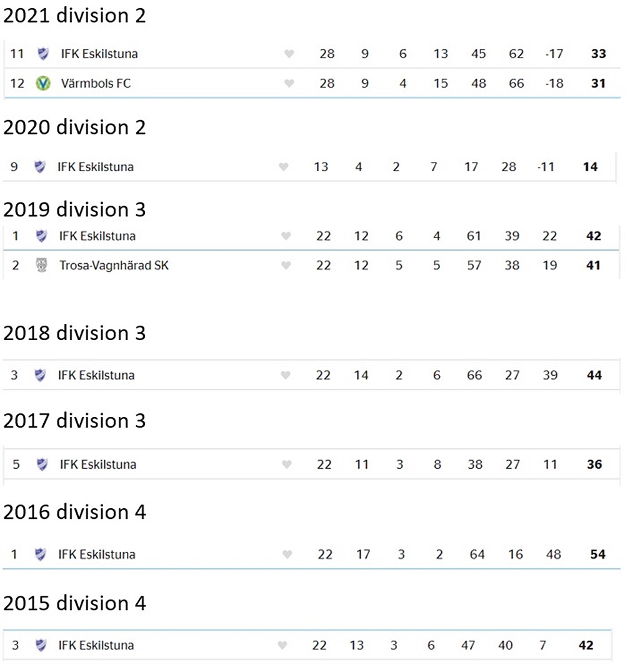Click IFK Eskilstuna crest in 2021 table
The height and width of the screenshot is (672, 625).
[x=43, y=54]
